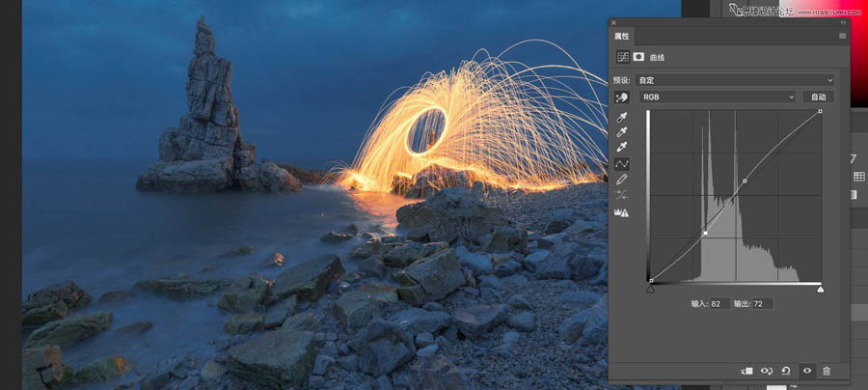Viewport: 868px width, 390px height.
Task: Click the white point input slider
Action: [x=821, y=290]
